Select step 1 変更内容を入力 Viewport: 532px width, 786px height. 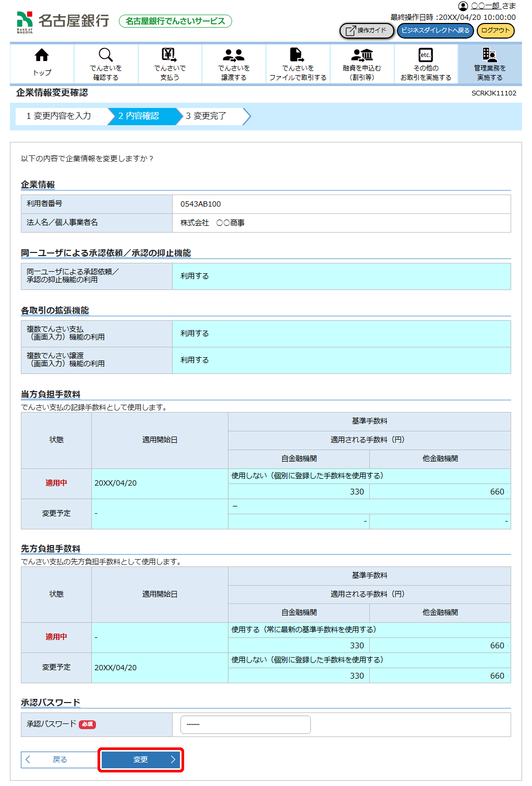(x=59, y=116)
